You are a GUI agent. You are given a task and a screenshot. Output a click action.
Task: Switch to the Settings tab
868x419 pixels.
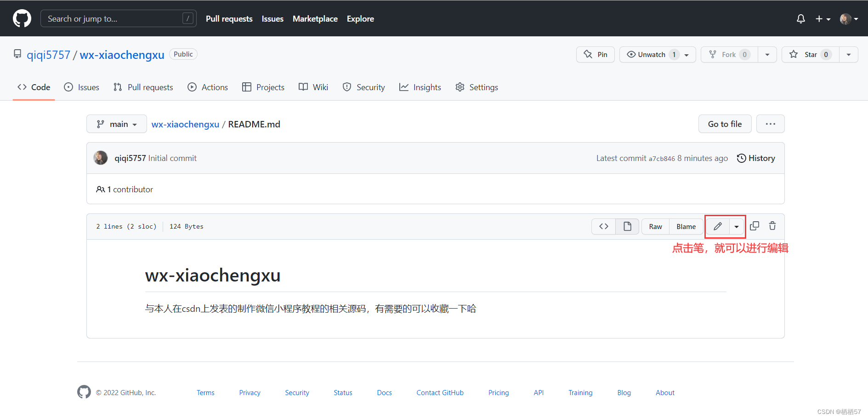point(477,87)
